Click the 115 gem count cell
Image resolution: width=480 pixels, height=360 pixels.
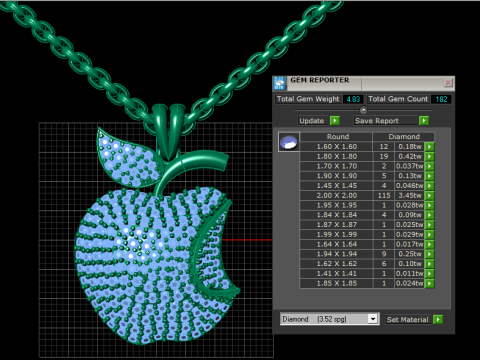tap(384, 195)
